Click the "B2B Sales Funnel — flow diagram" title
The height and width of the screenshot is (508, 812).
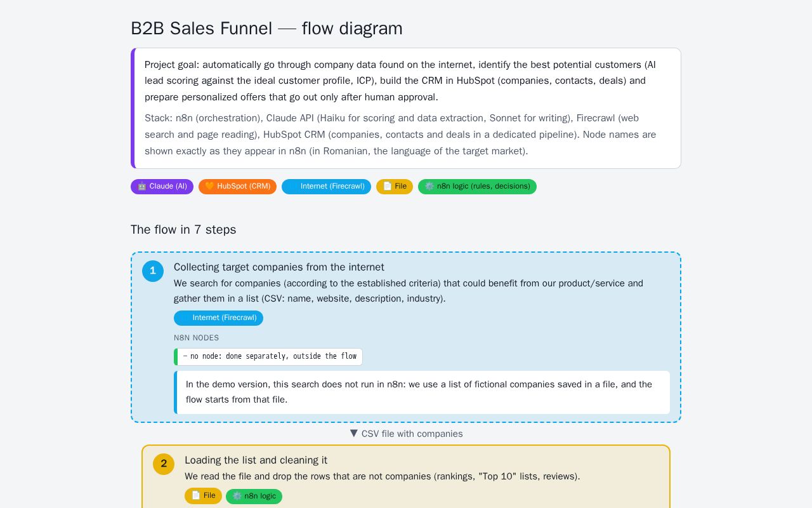(x=266, y=29)
